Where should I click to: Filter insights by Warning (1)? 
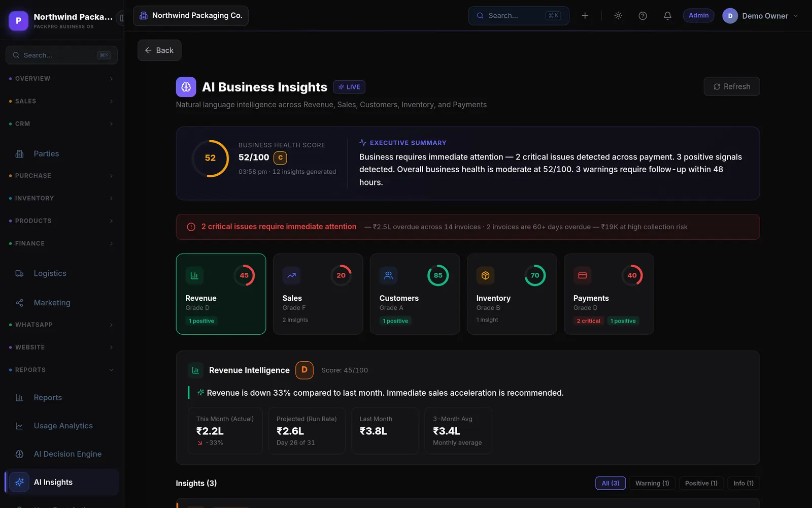point(652,483)
